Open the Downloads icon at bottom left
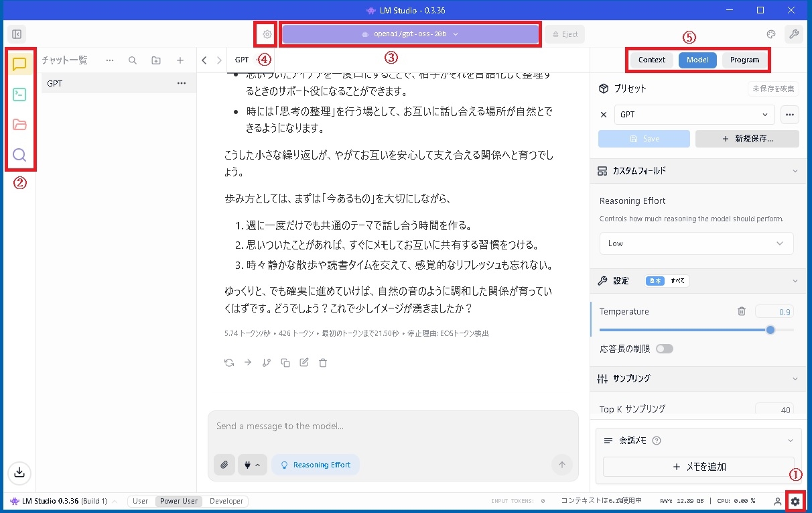The height and width of the screenshot is (513, 812). coord(19,472)
